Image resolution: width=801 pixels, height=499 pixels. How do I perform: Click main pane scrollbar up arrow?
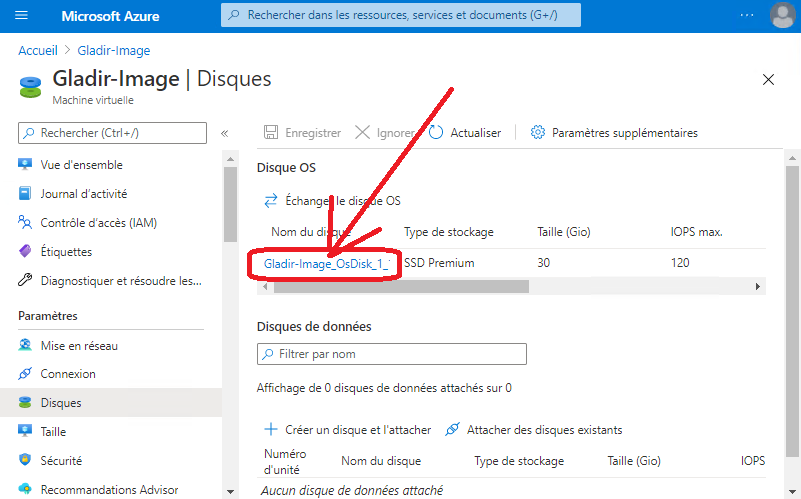[792, 158]
